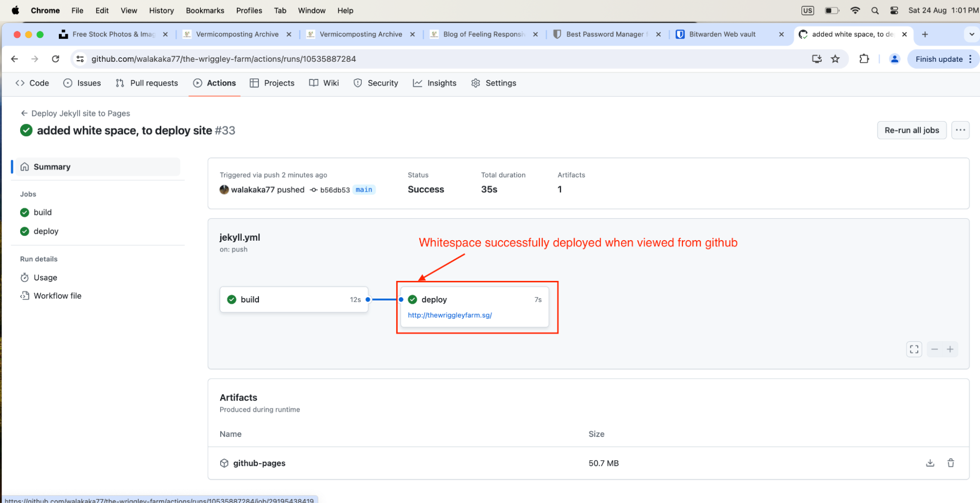Go back to Deploy Jekyll site to Pages
The height and width of the screenshot is (503, 980).
click(75, 113)
